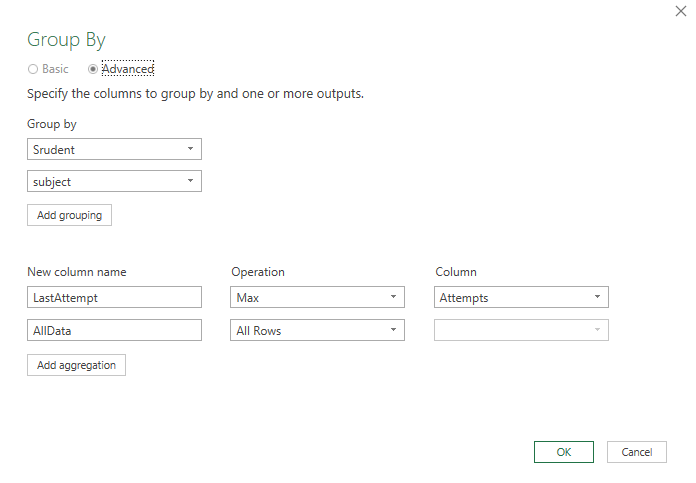Close the Group By dialog

(x=681, y=11)
